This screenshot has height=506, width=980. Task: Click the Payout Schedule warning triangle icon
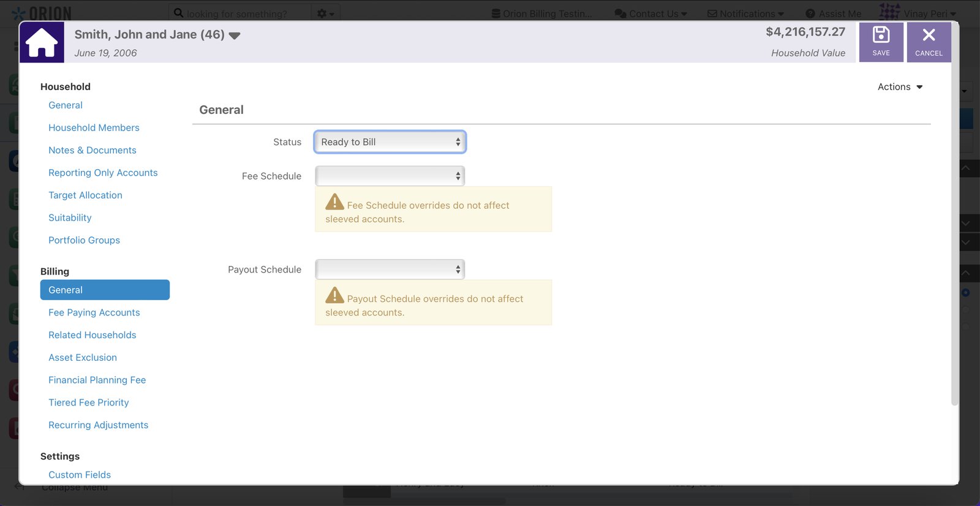(334, 295)
